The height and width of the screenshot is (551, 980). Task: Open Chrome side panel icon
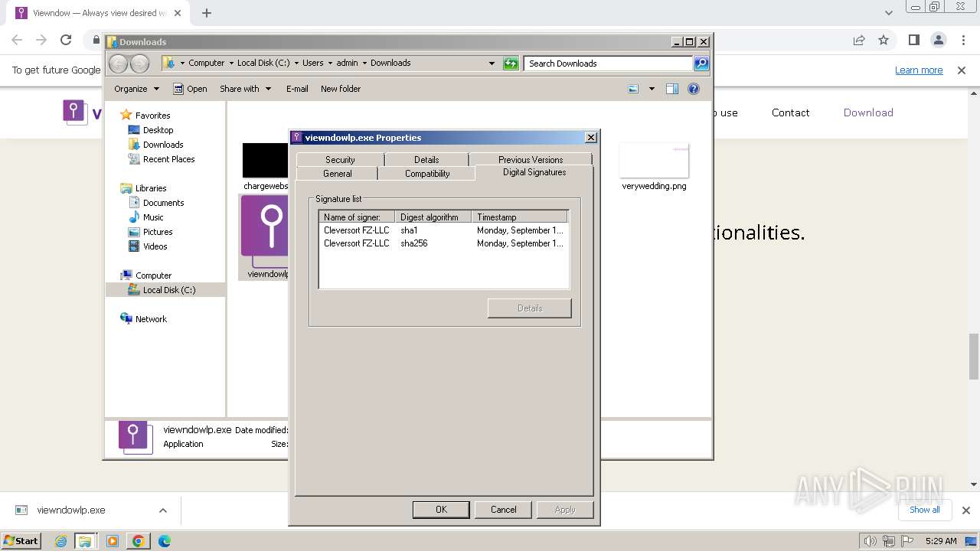coord(913,40)
